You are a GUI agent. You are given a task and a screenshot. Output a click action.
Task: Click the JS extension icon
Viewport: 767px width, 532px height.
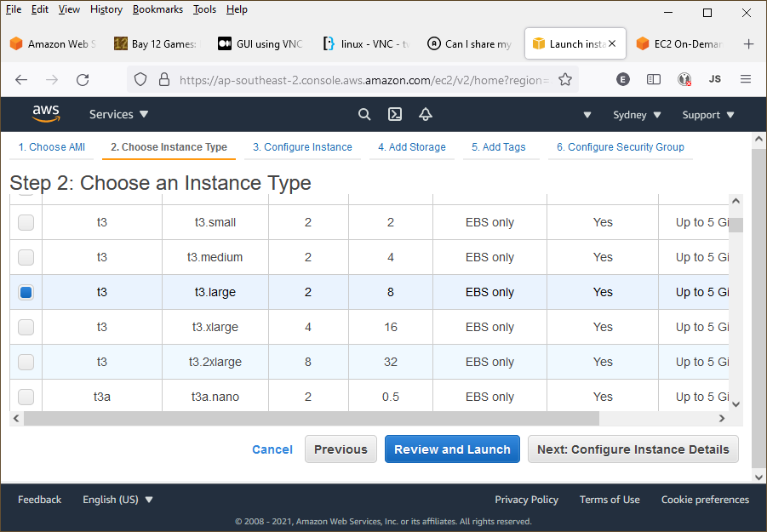click(715, 79)
